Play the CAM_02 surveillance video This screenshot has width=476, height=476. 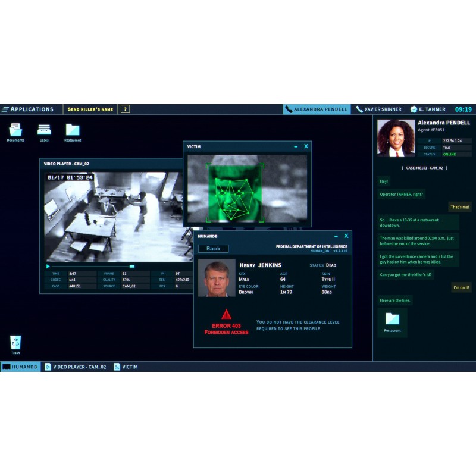click(x=48, y=267)
